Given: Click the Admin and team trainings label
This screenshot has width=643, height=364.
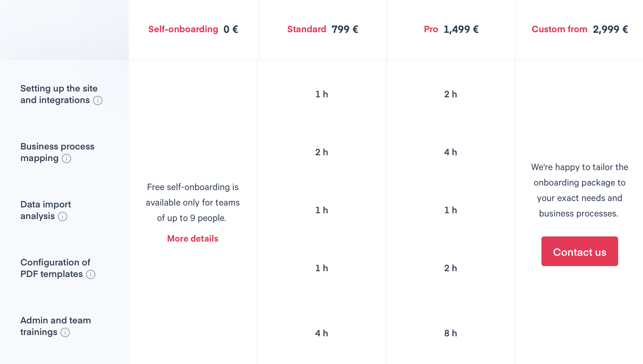Looking at the screenshot, I should 55,326.
